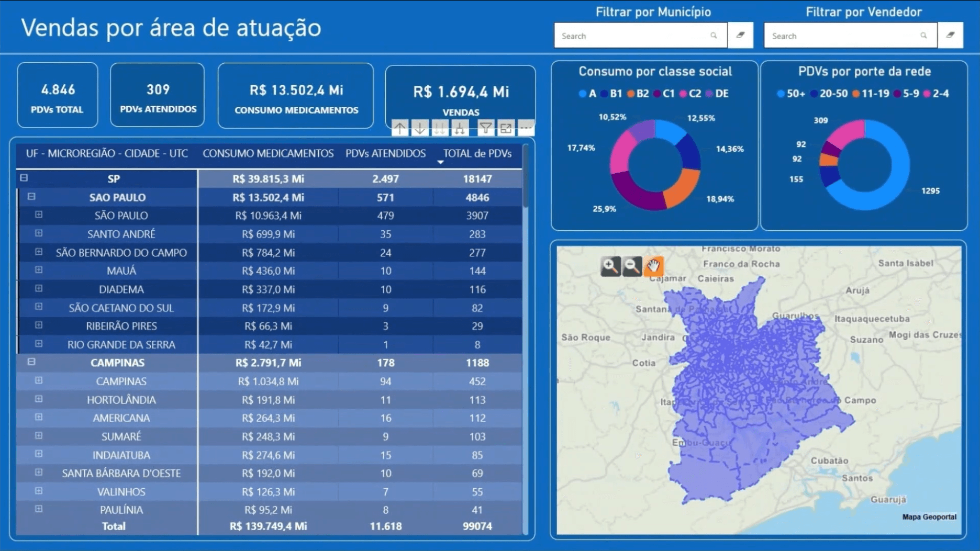Viewport: 980px width, 551px height.
Task: Open the table visual's filter icon
Action: pyautogui.click(x=485, y=128)
